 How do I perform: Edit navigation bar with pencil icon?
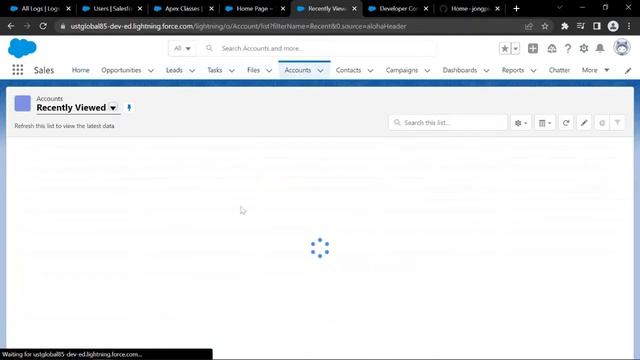628,71
